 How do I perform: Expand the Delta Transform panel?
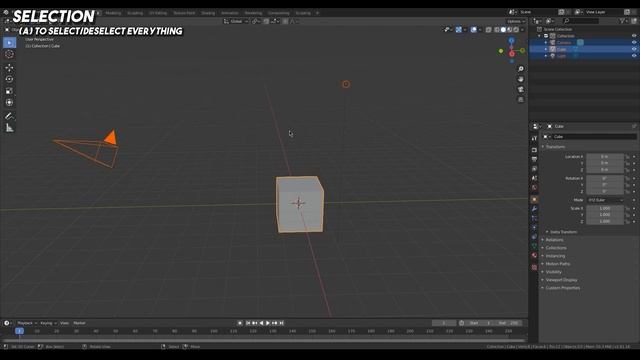point(562,232)
